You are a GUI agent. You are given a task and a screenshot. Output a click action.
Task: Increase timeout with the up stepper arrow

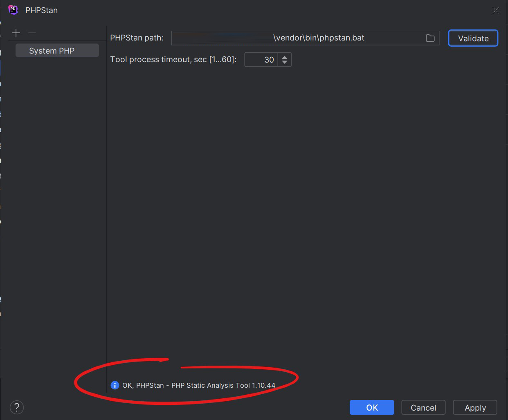coord(285,57)
